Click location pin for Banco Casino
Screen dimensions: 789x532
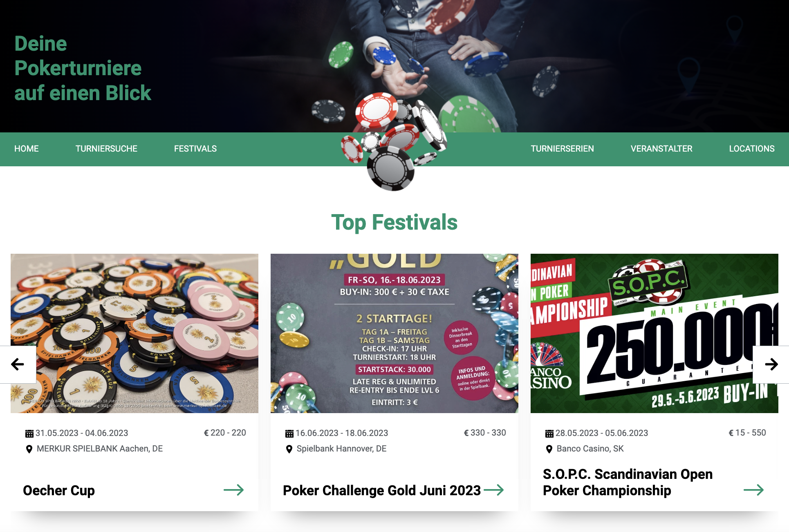[549, 449]
